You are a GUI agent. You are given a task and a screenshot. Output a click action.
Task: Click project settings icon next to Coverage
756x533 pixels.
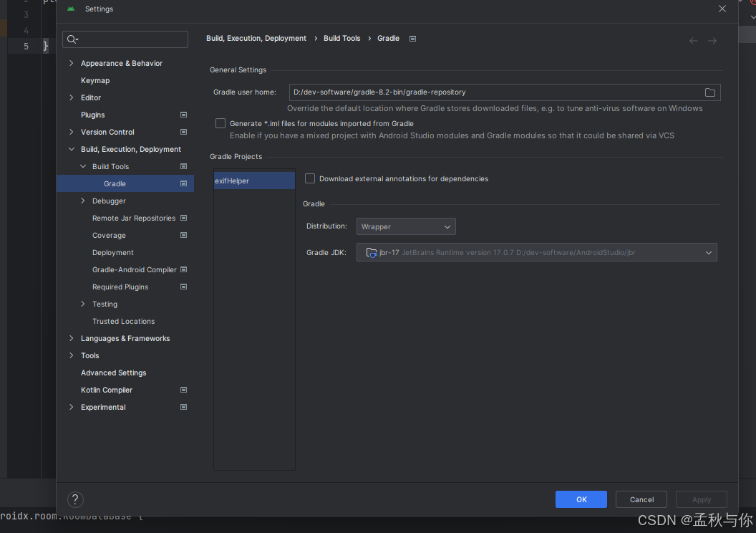(x=184, y=235)
